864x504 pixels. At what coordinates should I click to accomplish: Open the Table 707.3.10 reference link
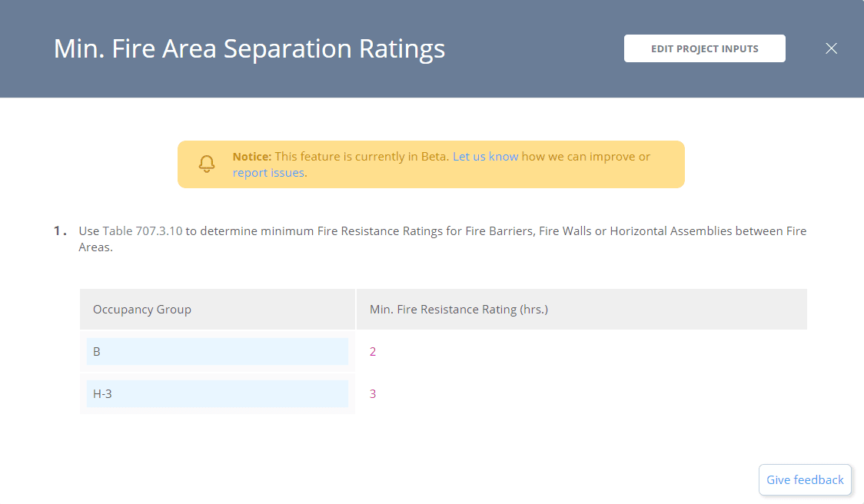coord(142,231)
